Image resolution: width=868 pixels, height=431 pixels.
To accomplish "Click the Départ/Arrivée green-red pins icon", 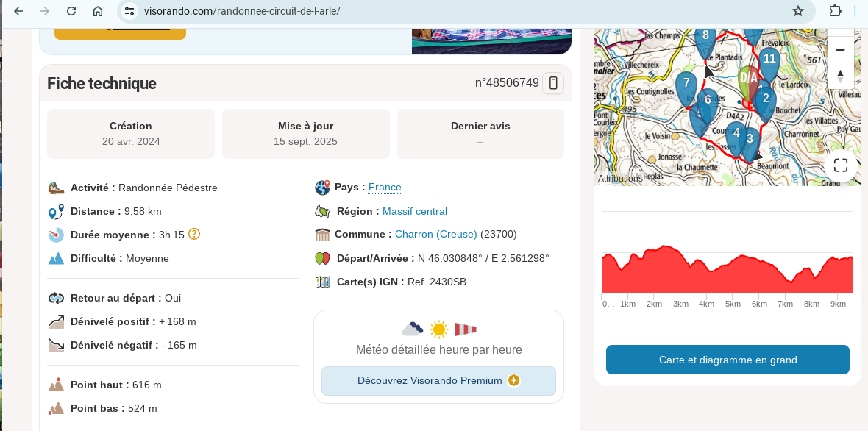I will coord(323,258).
